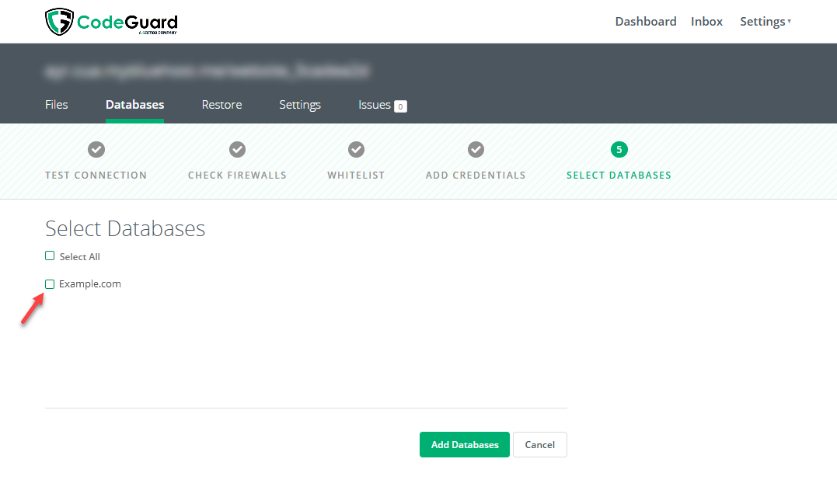Open the top Settings dropdown menu
The width and height of the screenshot is (837, 504).
[765, 21]
